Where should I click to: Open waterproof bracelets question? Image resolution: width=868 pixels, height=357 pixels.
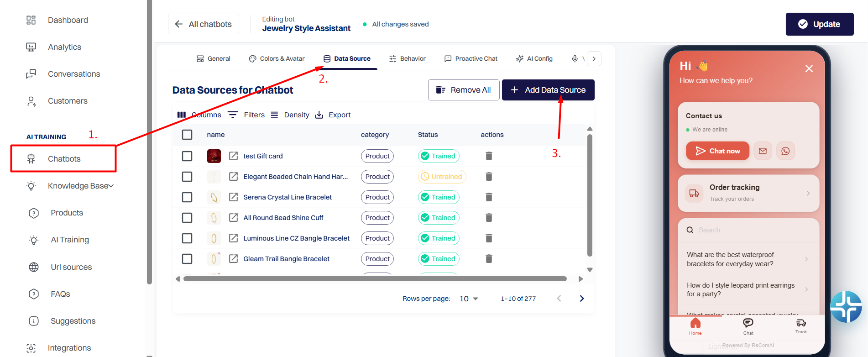click(x=748, y=259)
